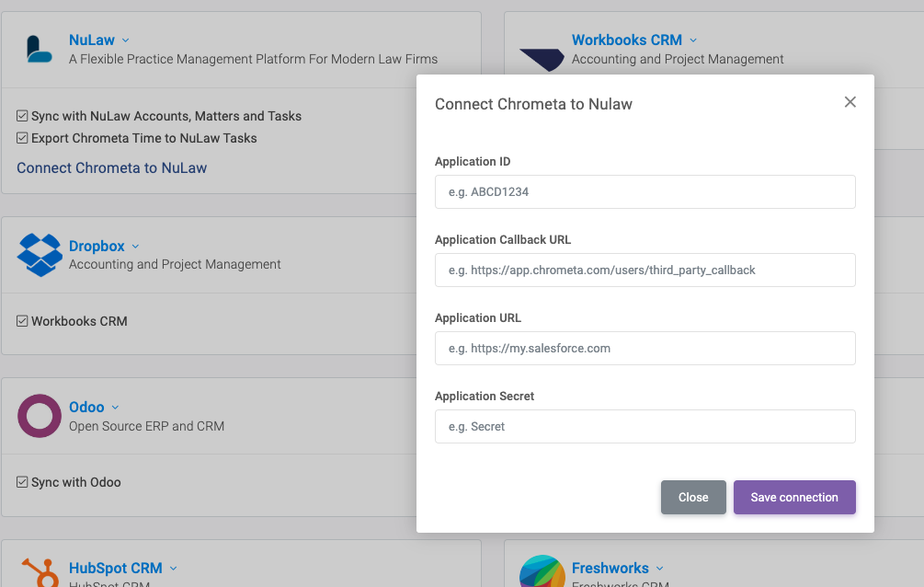Open the Odoo dropdown arrow
Viewport: 924px width, 587px height.
115,408
